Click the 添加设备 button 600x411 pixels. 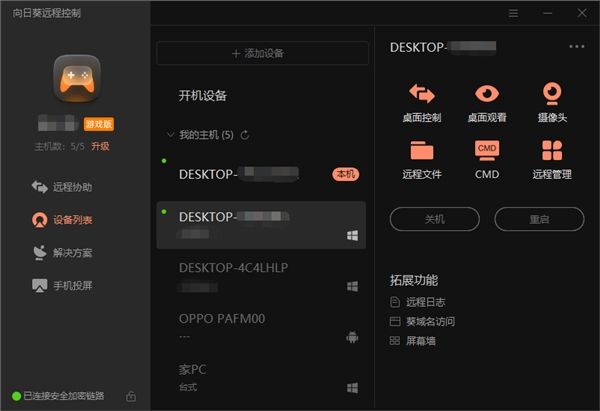click(262, 53)
